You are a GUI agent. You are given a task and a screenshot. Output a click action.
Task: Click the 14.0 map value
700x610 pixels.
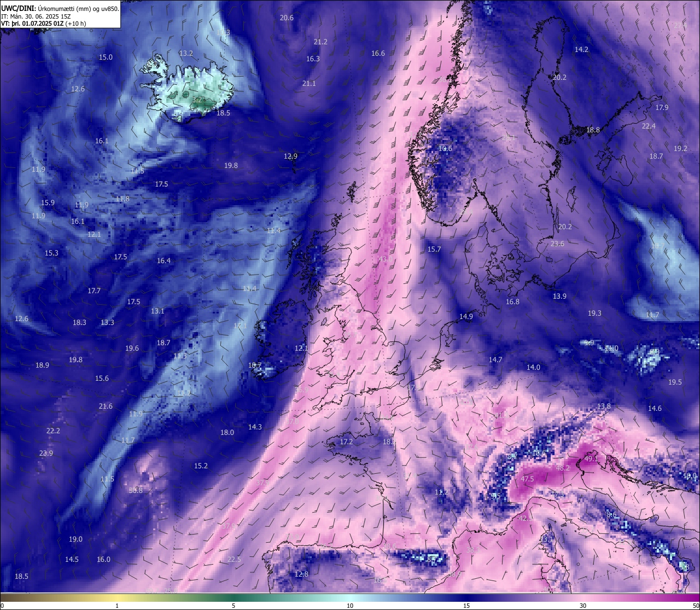[533, 368]
